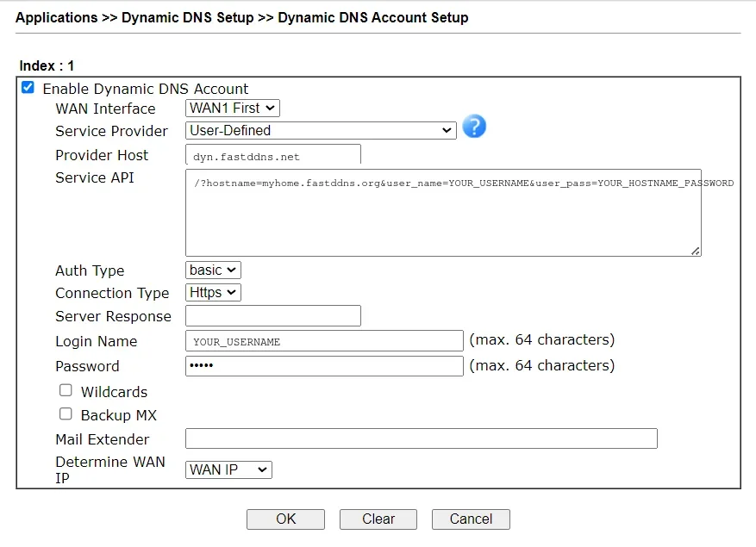Tick the Backup MX checkbox

tap(66, 413)
